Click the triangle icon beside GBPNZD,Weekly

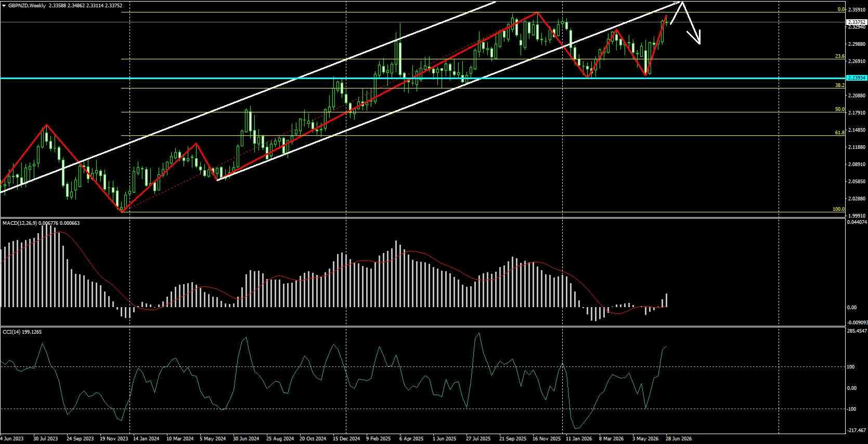pos(5,5)
